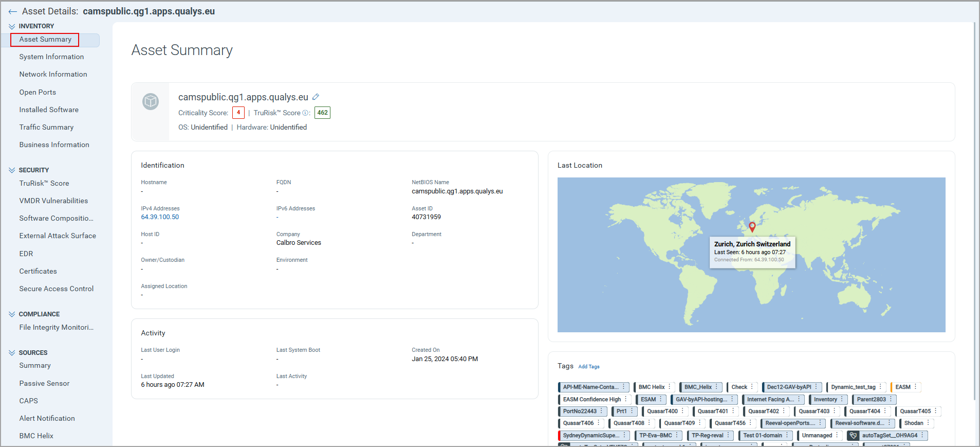This screenshot has width=980, height=447.
Task: Open Business Information page
Action: (x=54, y=145)
